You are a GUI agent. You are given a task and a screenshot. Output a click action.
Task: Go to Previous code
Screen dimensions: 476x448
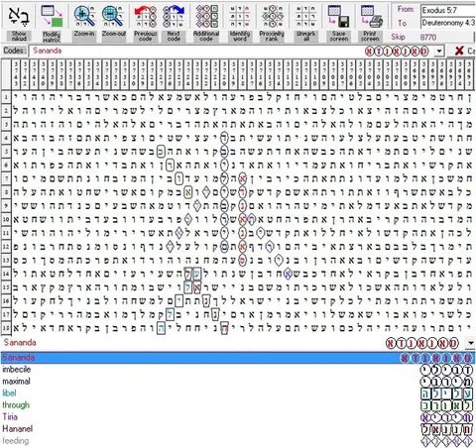(146, 16)
